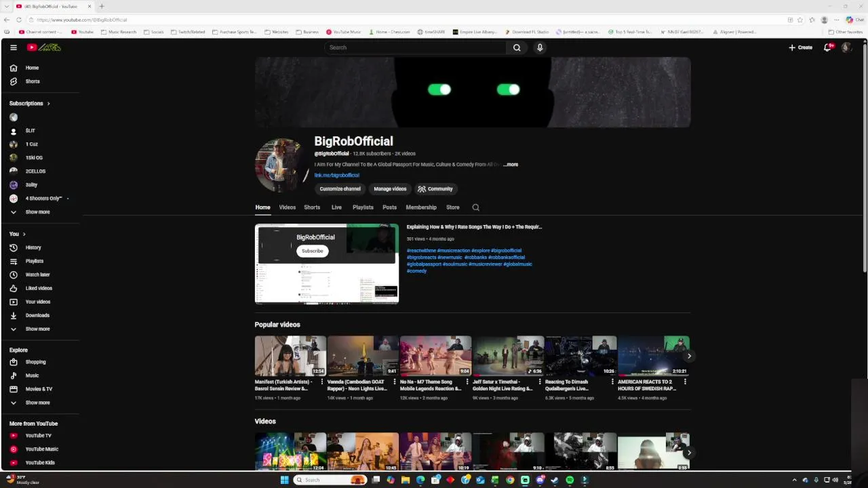
Task: Click Subscribe on featured video thumbnail
Action: pos(313,251)
